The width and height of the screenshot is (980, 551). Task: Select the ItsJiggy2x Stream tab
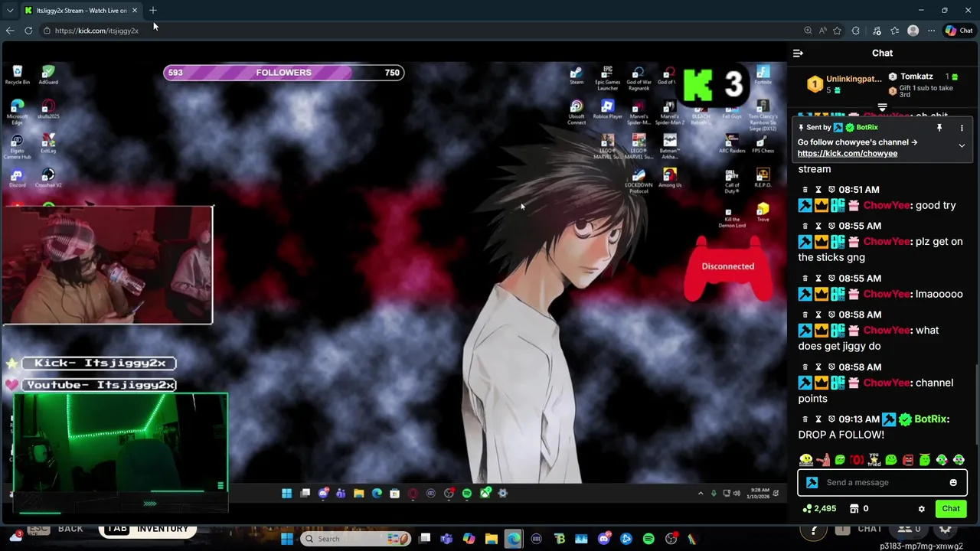[x=80, y=11]
